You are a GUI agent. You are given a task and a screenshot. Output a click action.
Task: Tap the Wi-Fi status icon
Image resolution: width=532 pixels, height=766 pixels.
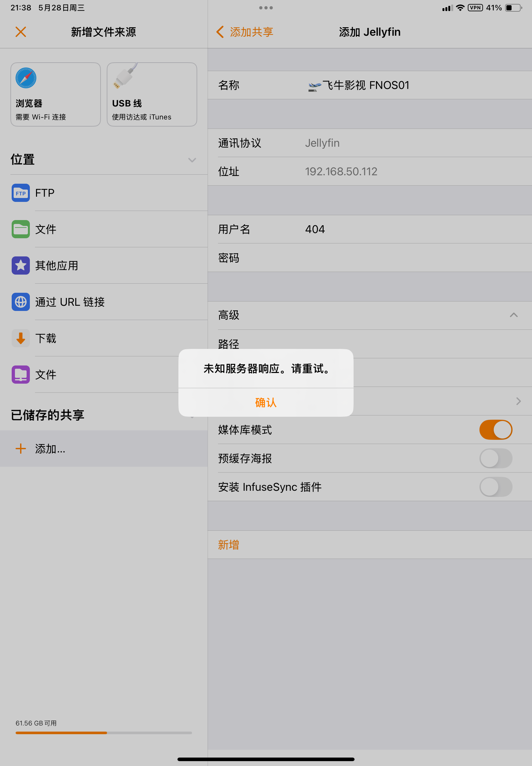pos(460,8)
